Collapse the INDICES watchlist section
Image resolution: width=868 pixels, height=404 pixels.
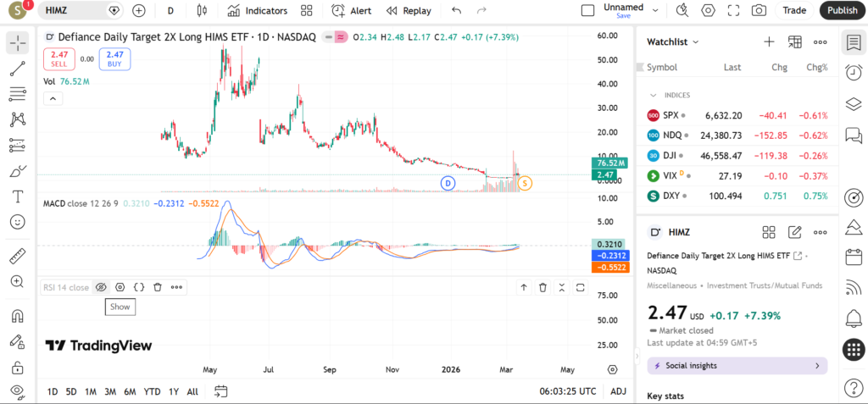click(654, 95)
